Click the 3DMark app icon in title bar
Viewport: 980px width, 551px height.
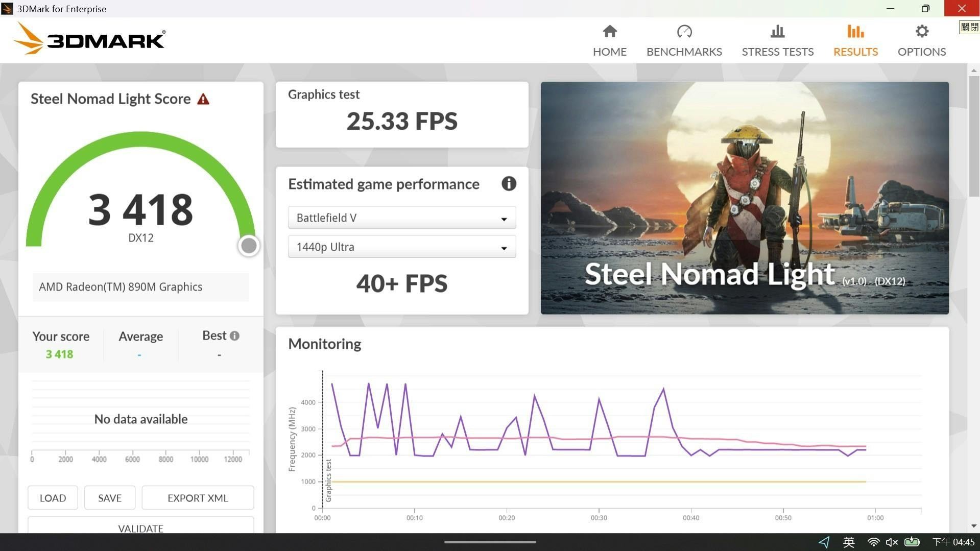[7, 9]
